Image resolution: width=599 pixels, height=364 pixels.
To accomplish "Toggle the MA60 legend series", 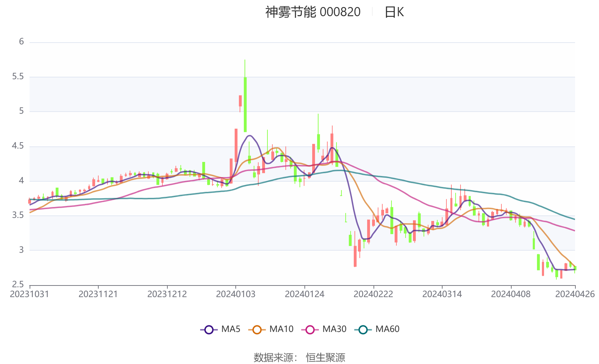I will 377,329.
